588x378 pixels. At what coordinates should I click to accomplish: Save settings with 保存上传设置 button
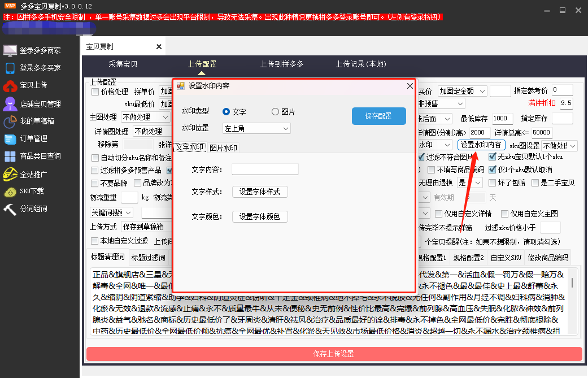point(334,354)
